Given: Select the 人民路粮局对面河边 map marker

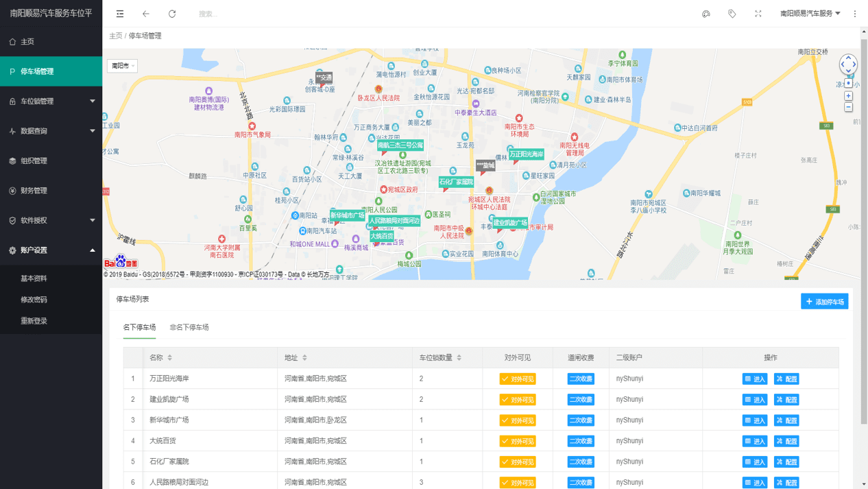Looking at the screenshot, I should [x=394, y=221].
